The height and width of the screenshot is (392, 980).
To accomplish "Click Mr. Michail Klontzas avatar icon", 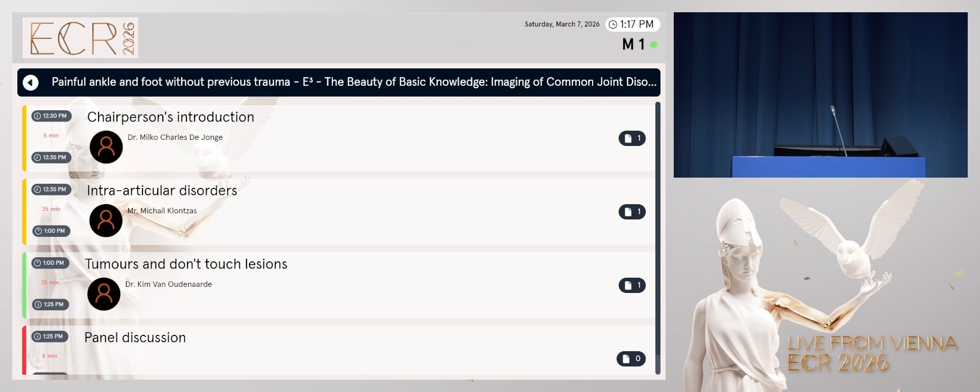I will point(106,220).
